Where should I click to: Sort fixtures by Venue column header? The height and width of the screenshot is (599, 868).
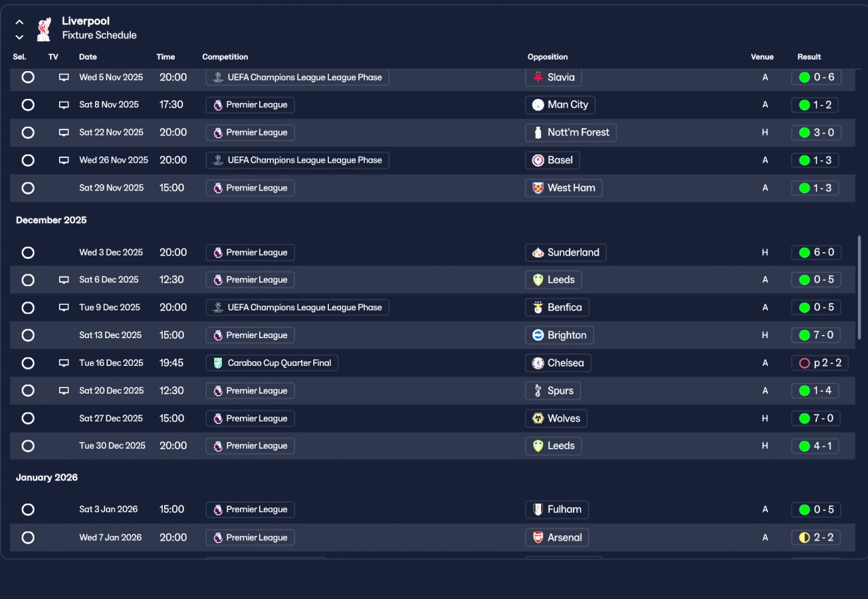tap(762, 57)
